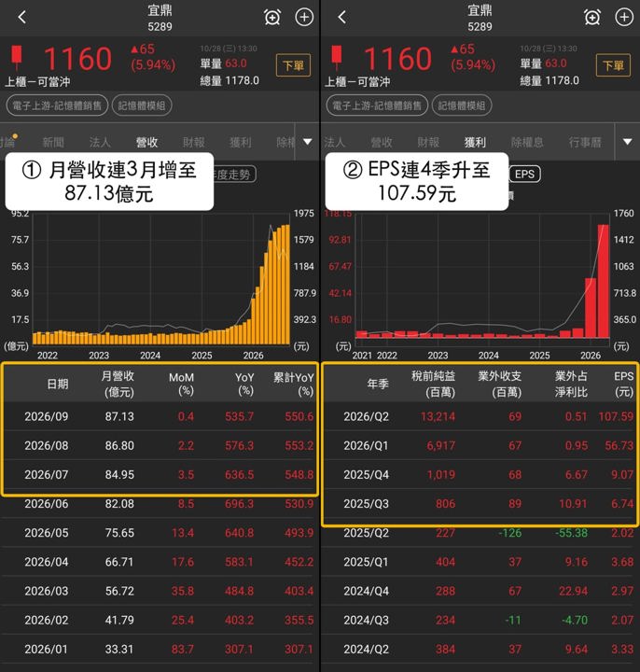Select the EPS chart toggle pill
640x672 pixels.
(524, 174)
